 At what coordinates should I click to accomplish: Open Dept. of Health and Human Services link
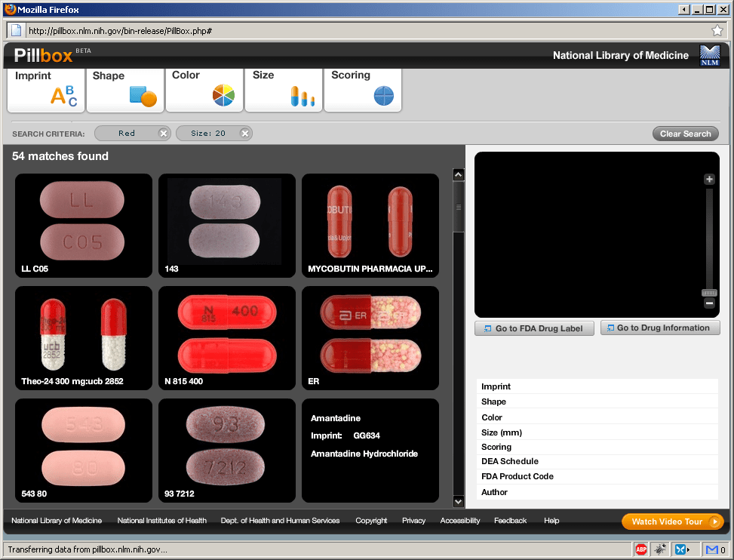[x=280, y=520]
